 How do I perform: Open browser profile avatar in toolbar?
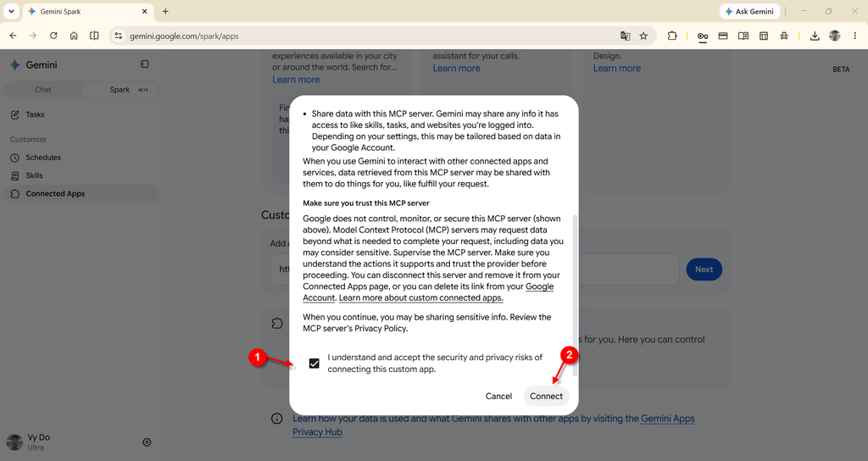tap(835, 36)
